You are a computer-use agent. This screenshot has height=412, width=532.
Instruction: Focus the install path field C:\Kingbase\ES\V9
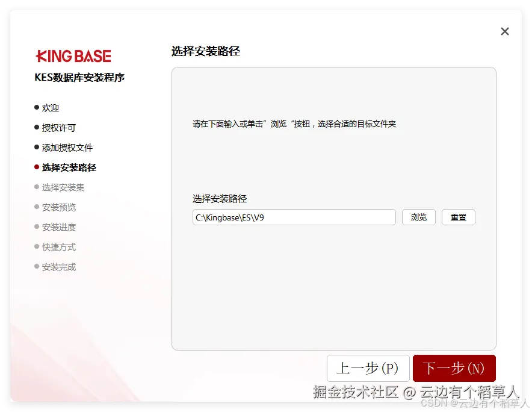tap(294, 217)
